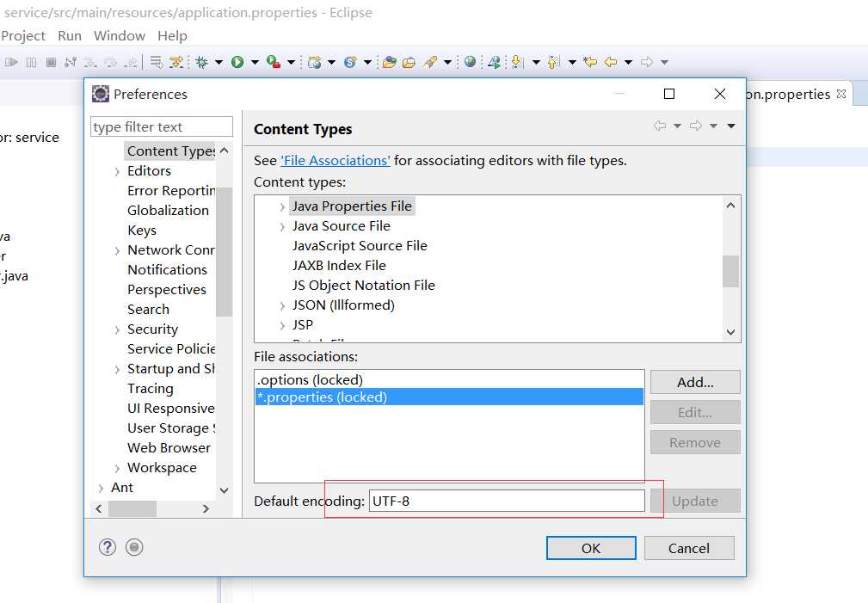Image resolution: width=868 pixels, height=603 pixels.
Task: Open the Search toolbar dropdown arrow
Action: pyautogui.click(x=447, y=62)
